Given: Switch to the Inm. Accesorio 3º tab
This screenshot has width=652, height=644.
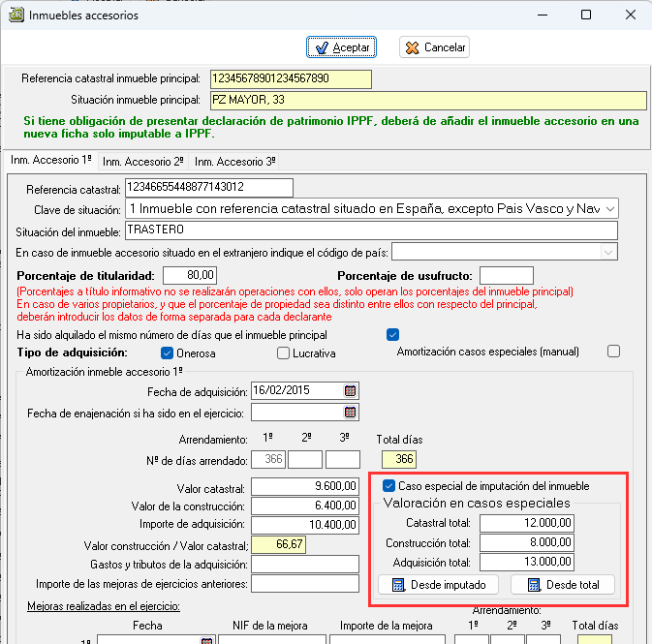Looking at the screenshot, I should pos(235,162).
